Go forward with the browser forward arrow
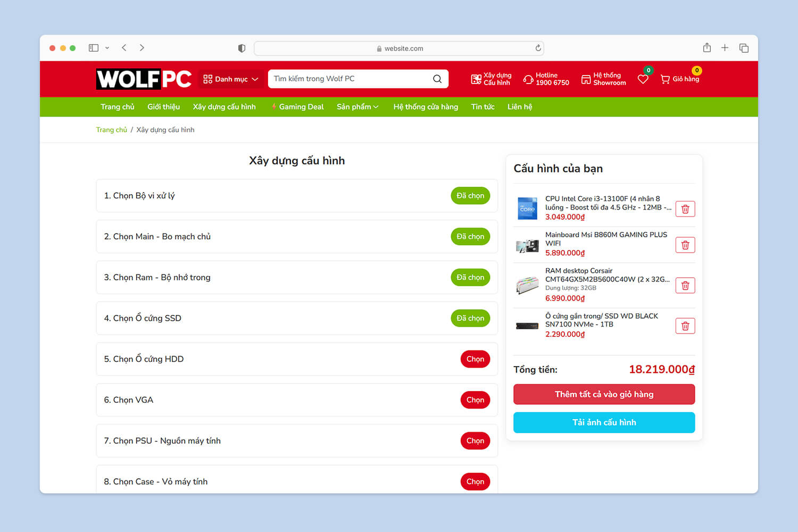Viewport: 798px width, 532px height. tap(142, 48)
